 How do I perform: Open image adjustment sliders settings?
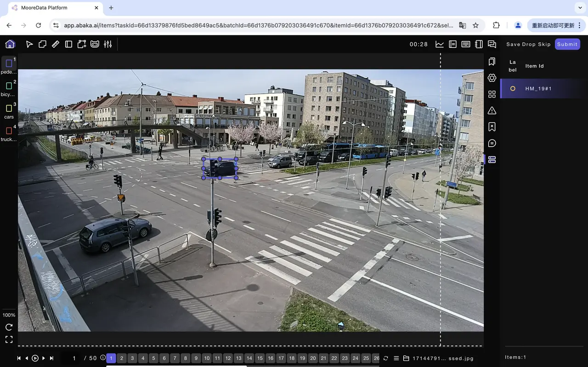point(108,44)
